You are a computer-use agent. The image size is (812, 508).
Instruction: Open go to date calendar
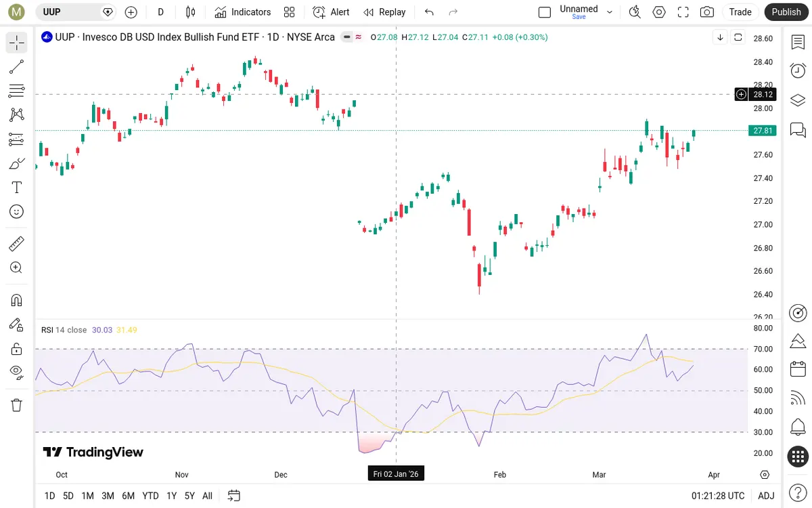pos(234,496)
